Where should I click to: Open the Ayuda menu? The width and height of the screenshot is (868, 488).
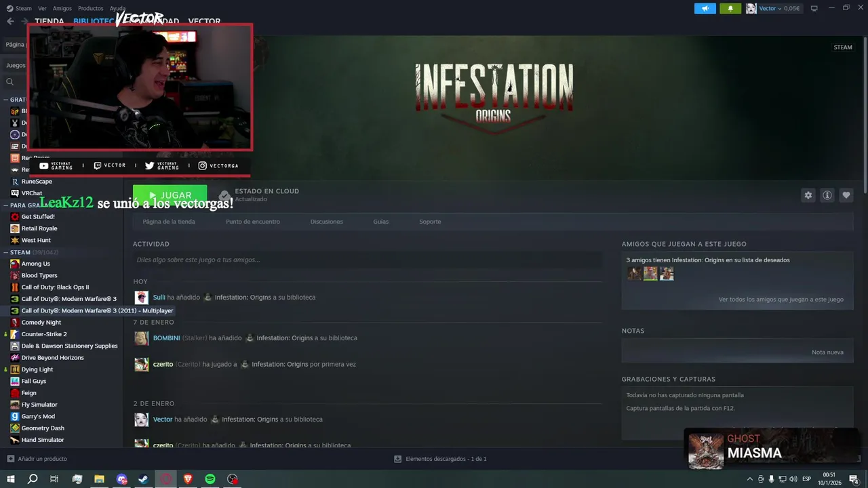(117, 9)
